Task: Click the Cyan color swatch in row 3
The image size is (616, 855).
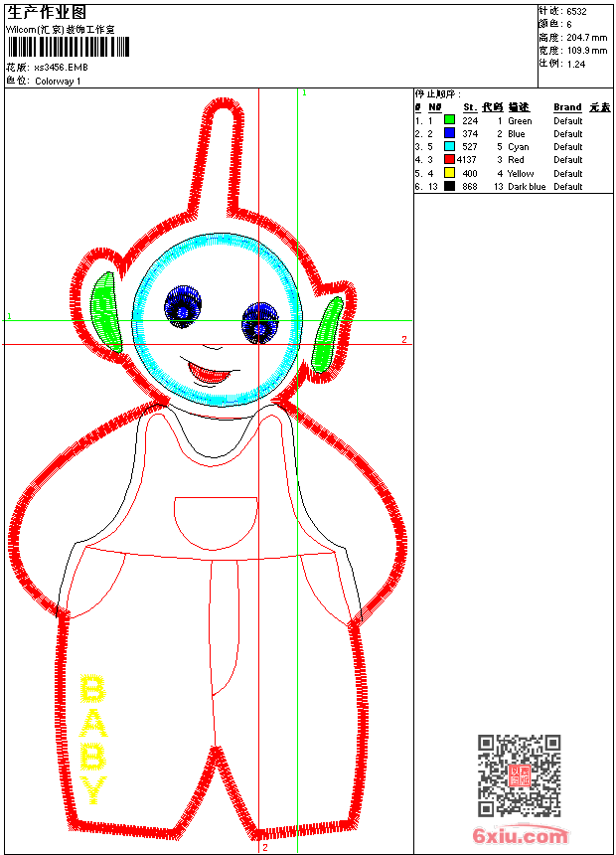Action: click(x=449, y=146)
